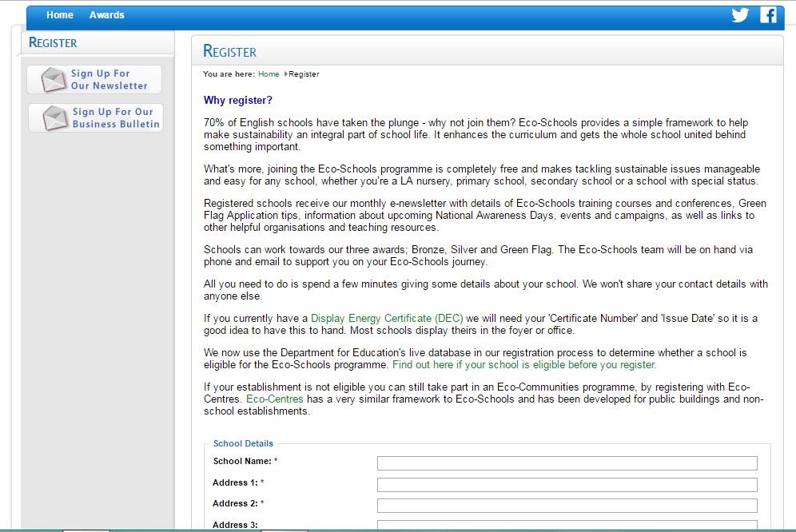Focus the Address 2 input field
The height and width of the screenshot is (532, 796).
[567, 506]
